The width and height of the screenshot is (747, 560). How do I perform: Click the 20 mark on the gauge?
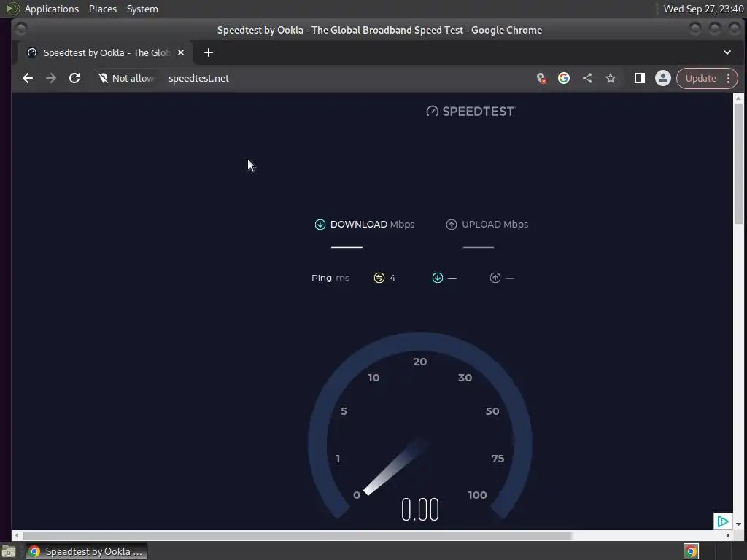419,362
